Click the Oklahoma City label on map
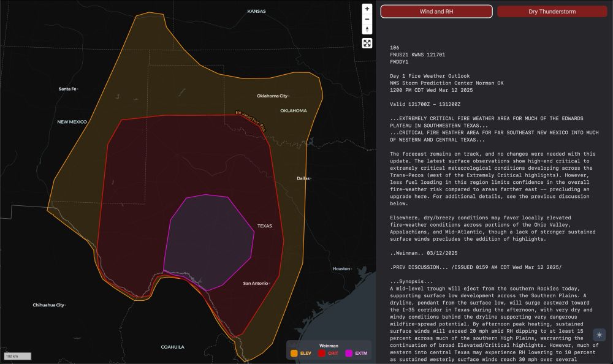Image resolution: width=613 pixels, height=364 pixels. click(272, 96)
